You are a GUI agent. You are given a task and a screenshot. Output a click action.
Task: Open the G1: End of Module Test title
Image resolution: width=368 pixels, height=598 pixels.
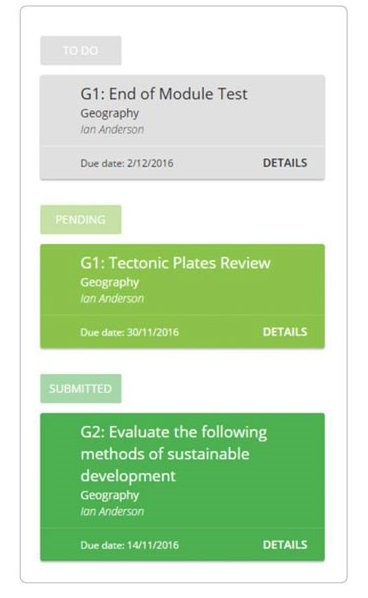(x=164, y=94)
